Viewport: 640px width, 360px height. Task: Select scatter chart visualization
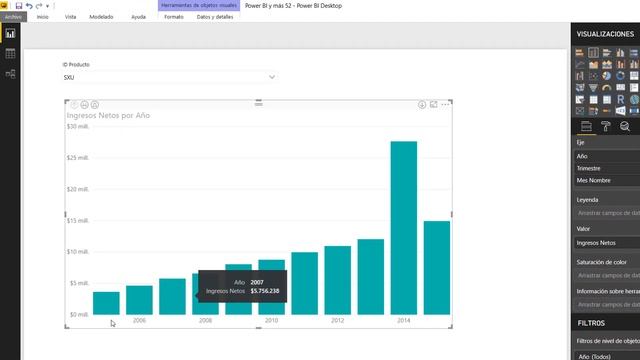click(x=593, y=76)
